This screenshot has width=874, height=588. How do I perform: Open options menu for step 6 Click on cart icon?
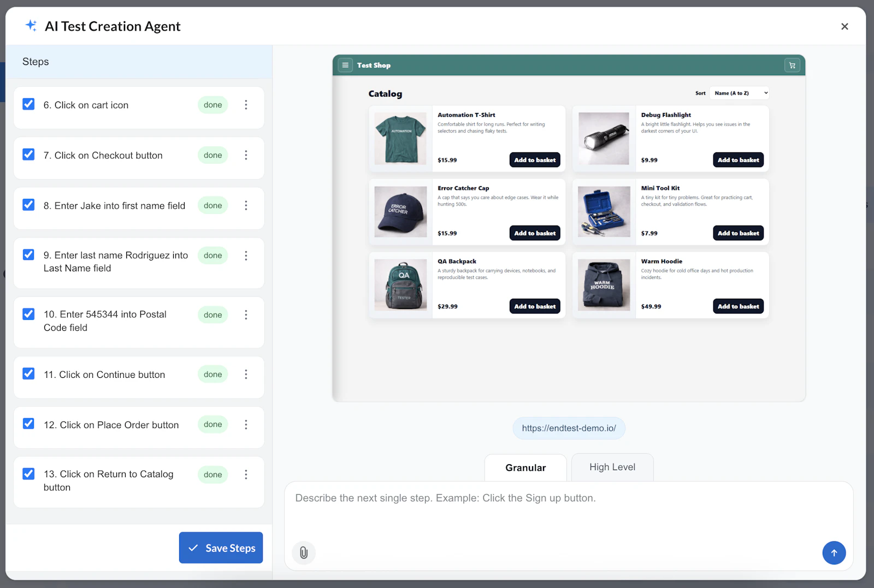click(x=246, y=105)
